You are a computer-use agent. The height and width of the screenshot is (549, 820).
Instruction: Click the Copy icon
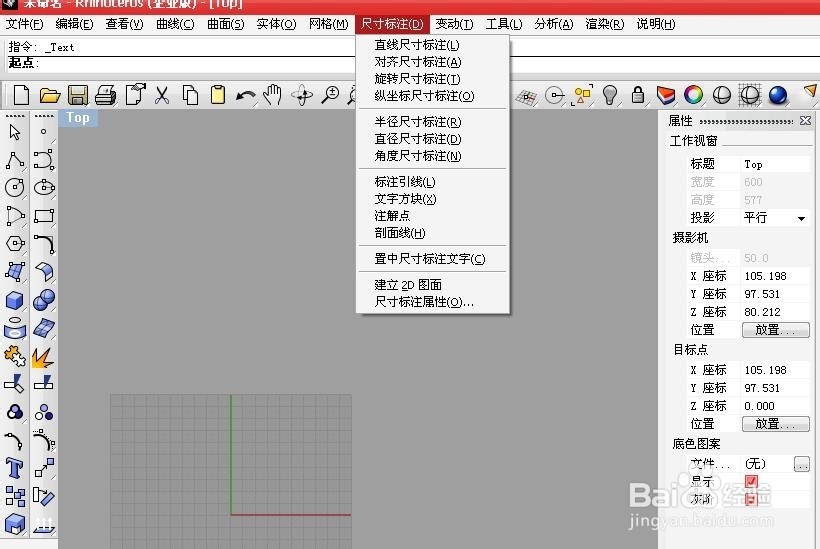(x=190, y=95)
